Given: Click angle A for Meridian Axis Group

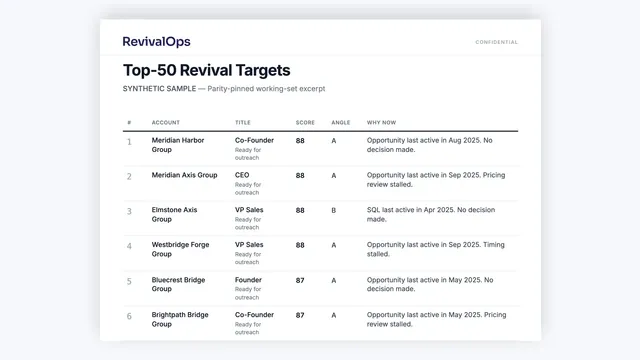Looking at the screenshot, I should [333, 176].
